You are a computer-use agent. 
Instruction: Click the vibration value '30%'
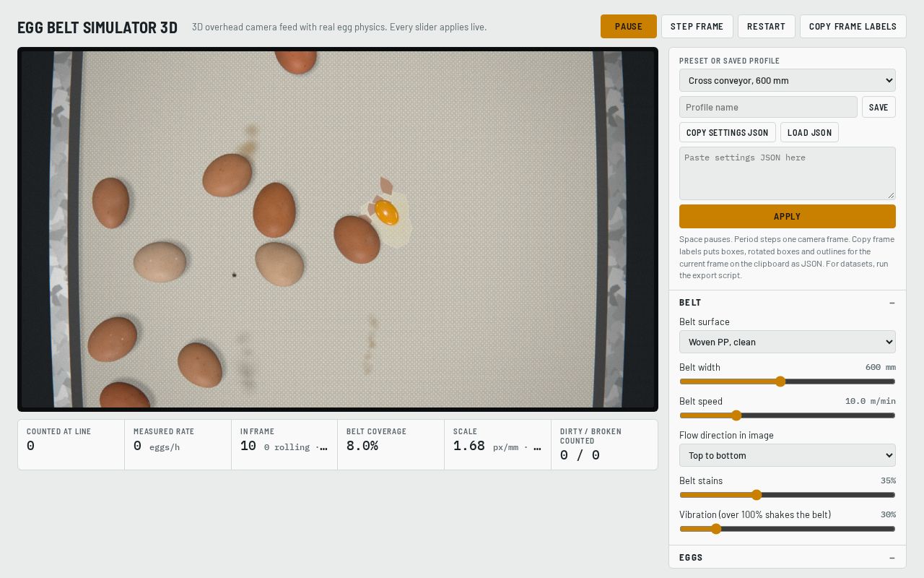(x=888, y=514)
